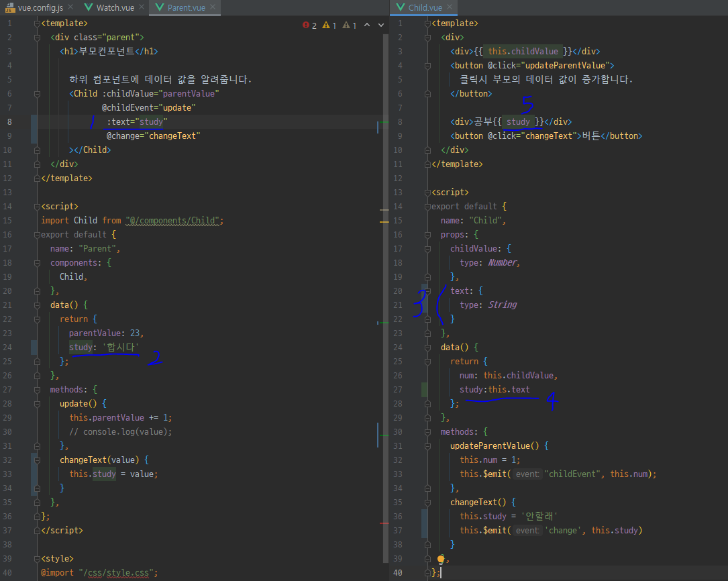The height and width of the screenshot is (581, 728).
Task: Click the Parent.vue vertical scrollbar
Action: (385, 297)
